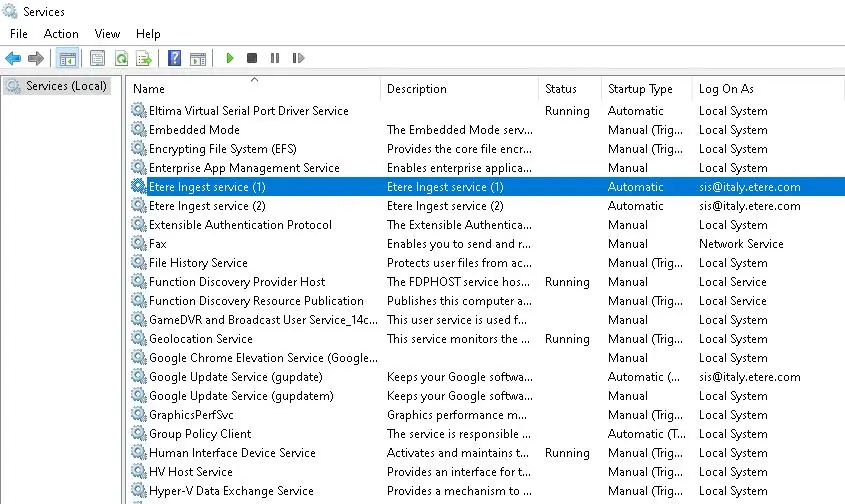Screen dimensions: 845x504
Task: Sort by the Startup Type column header
Action: (x=640, y=89)
